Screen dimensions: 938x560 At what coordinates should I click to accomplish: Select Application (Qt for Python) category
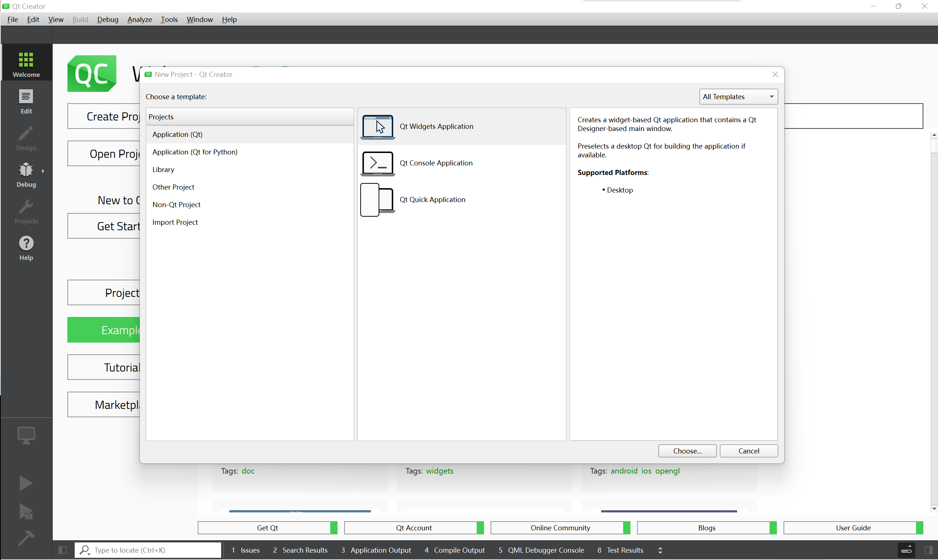click(249, 152)
